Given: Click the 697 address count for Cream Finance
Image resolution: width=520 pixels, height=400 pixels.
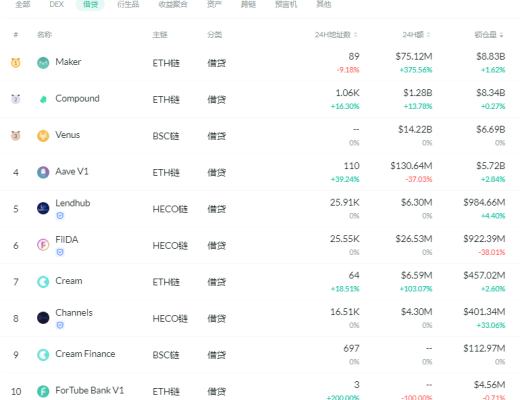Looking at the screenshot, I should click(x=351, y=349).
